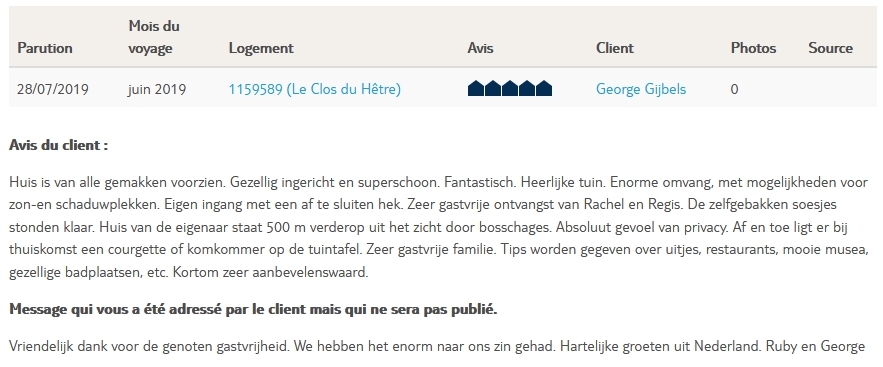Click the Dutch review text starting 'Huis is van alle gemakken'
This screenshot has height=367, width=883.
[439, 227]
